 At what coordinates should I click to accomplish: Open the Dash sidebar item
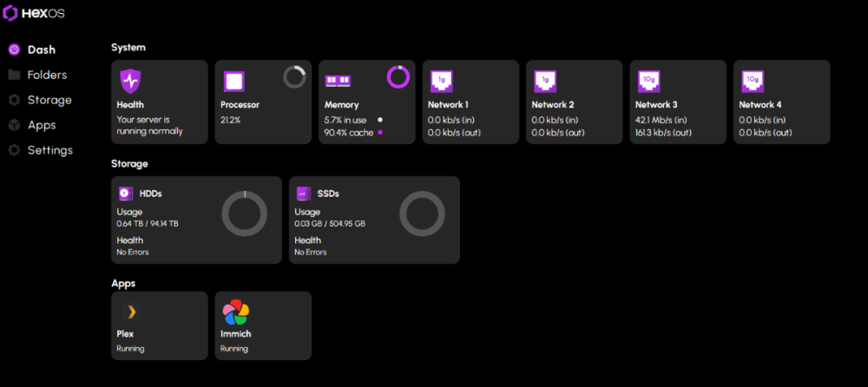coord(40,49)
